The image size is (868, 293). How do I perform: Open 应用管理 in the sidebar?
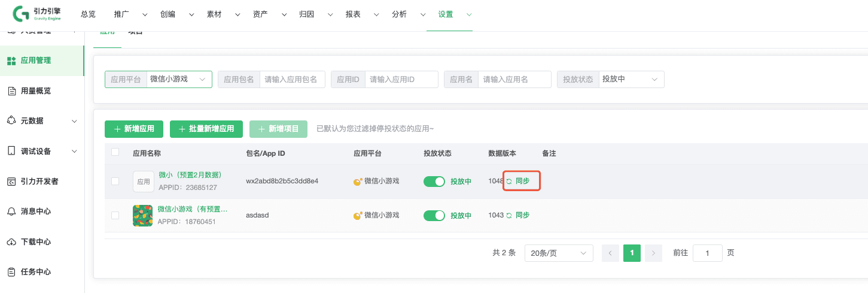42,61
